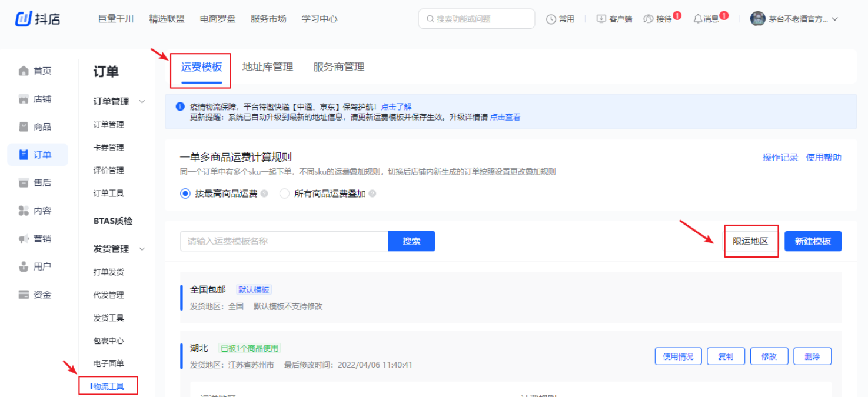The image size is (868, 397).
Task: Collapse the 发货管理 section chevron
Action: click(x=142, y=249)
